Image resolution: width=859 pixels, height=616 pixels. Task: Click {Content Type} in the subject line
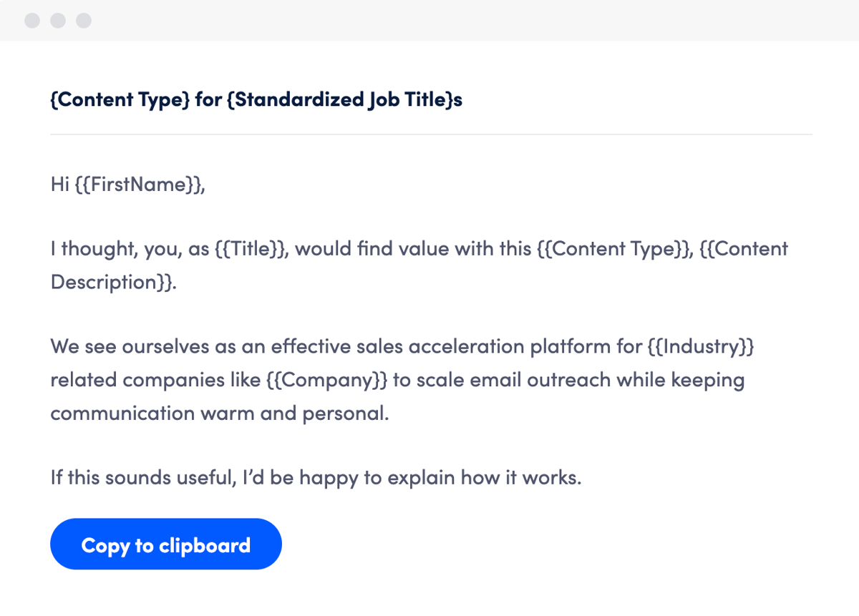(120, 99)
